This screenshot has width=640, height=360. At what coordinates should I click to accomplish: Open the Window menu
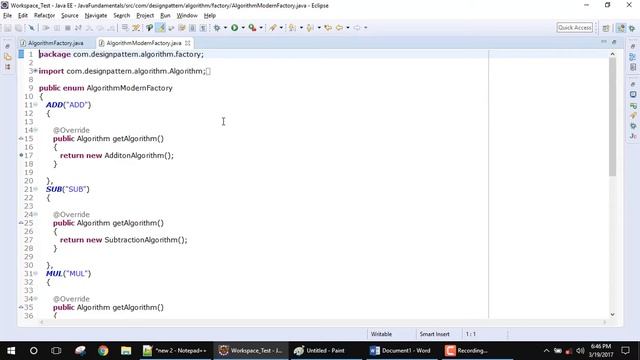(x=187, y=16)
